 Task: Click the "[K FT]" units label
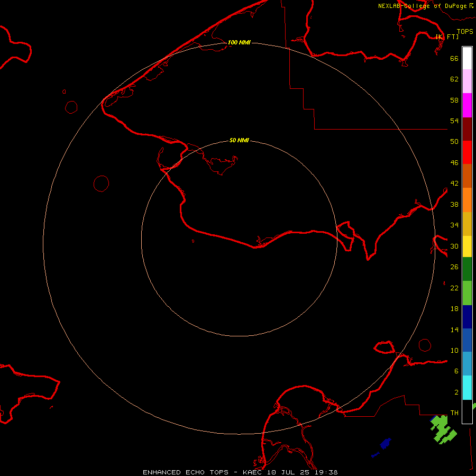point(447,36)
